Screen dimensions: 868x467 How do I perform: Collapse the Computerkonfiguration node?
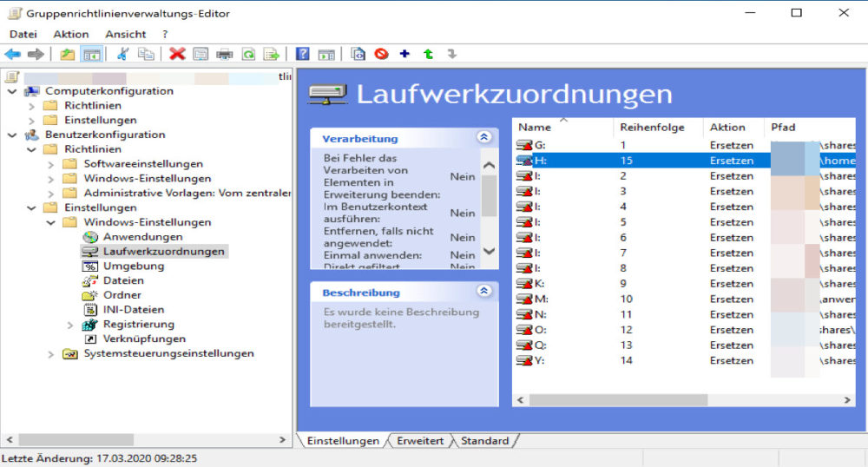coord(10,91)
